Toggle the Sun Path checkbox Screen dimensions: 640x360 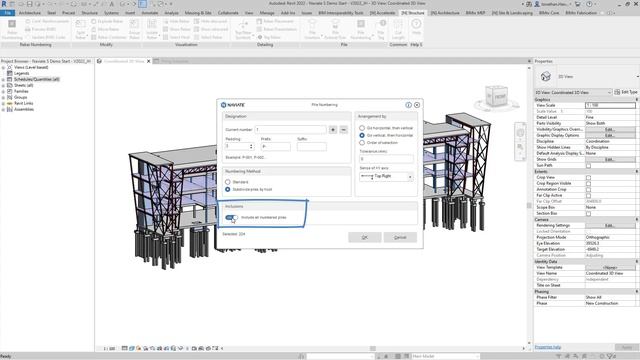pos(588,166)
